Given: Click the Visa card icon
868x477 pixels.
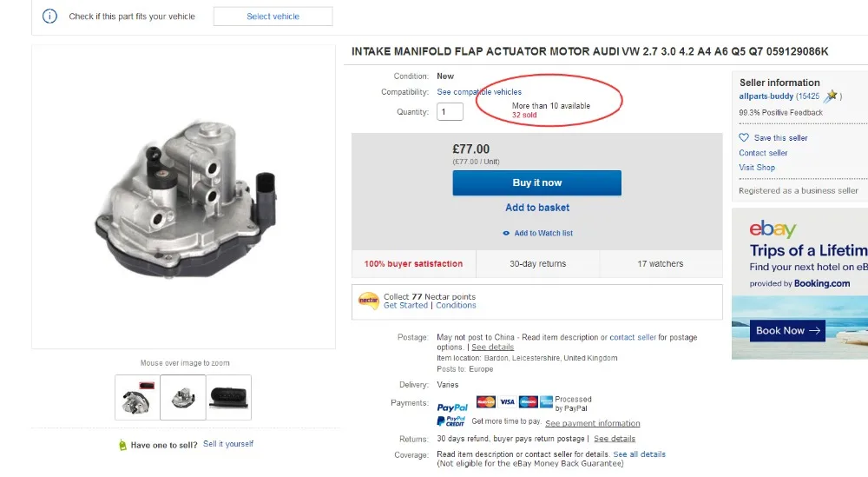Looking at the screenshot, I should pos(507,401).
